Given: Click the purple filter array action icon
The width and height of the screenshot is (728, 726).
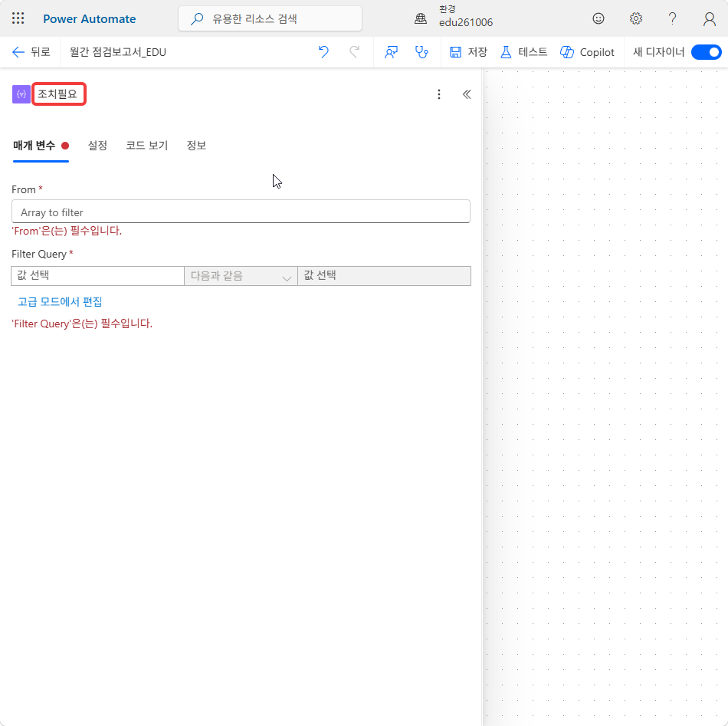Looking at the screenshot, I should click(21, 94).
